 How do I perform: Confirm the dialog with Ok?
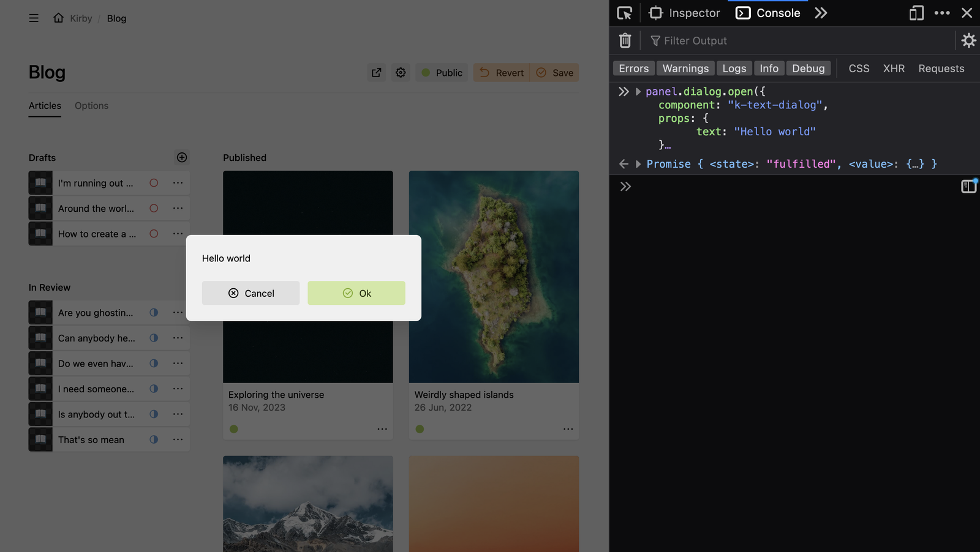pos(356,293)
